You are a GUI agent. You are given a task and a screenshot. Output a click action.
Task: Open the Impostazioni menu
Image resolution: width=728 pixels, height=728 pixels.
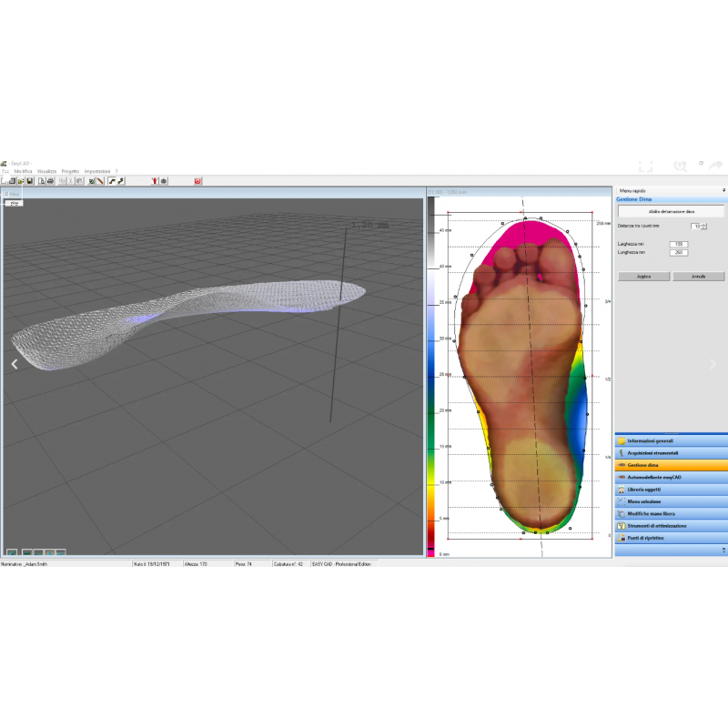pos(97,171)
